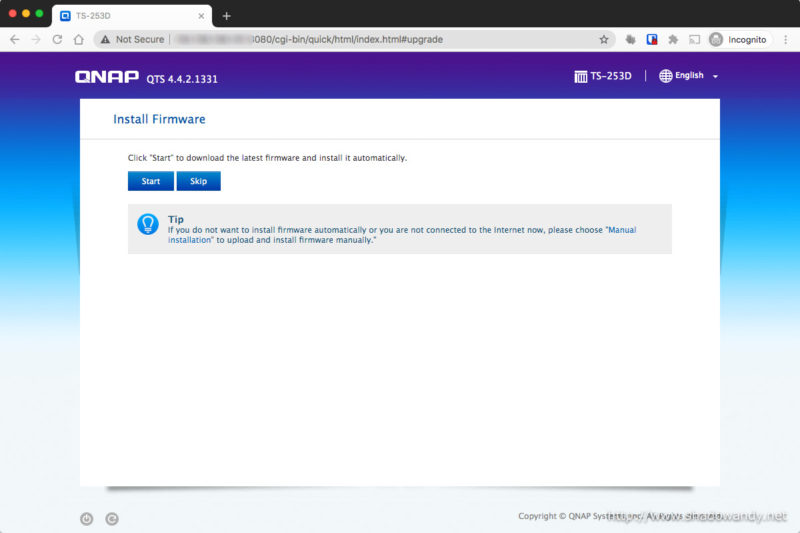Reload the page using the refresh button
800x533 pixels.
pyautogui.click(x=57, y=39)
